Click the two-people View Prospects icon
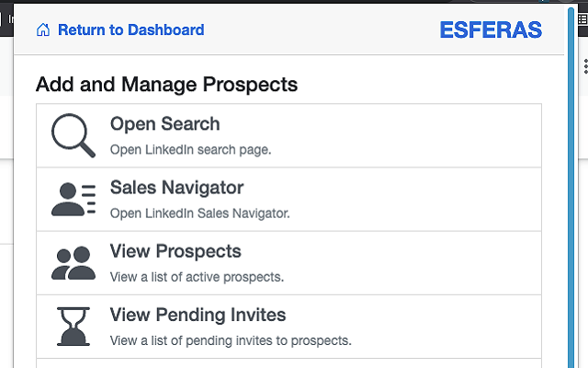Viewport: 588px width, 368px height. coord(73,263)
